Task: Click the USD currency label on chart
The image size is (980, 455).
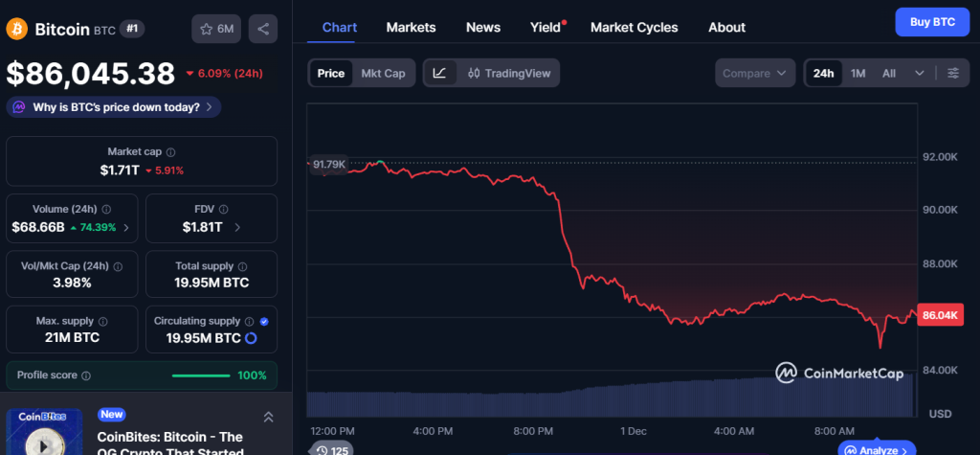Action: pyautogui.click(x=940, y=414)
